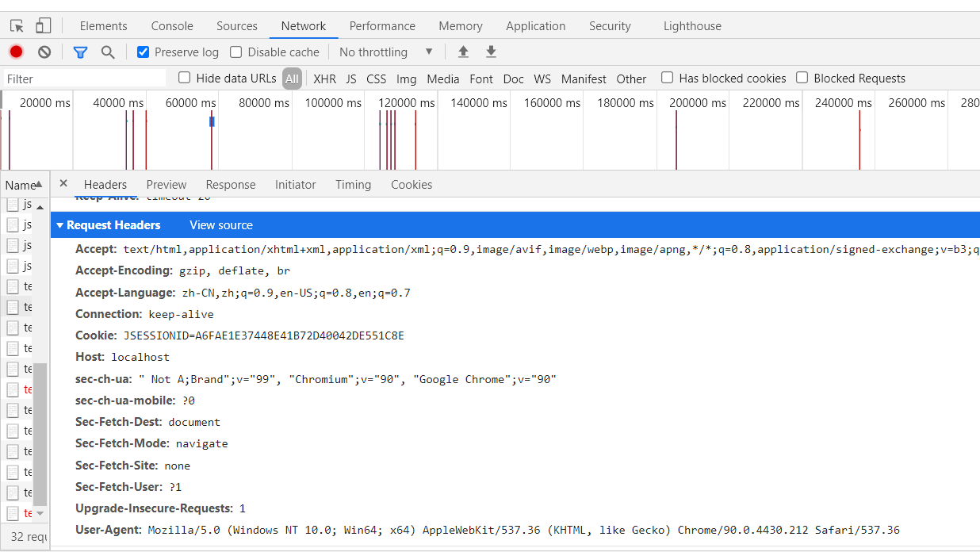Import a HAR file with upload arrow

(x=463, y=52)
